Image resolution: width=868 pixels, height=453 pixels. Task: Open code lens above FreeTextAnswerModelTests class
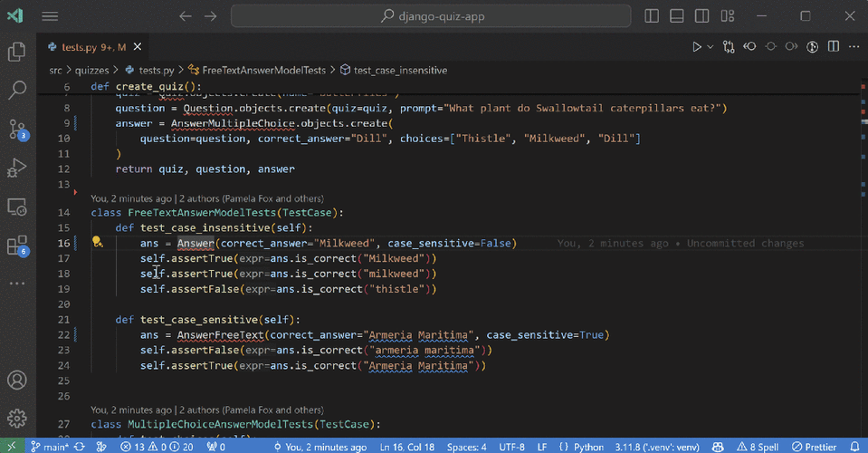(x=207, y=198)
